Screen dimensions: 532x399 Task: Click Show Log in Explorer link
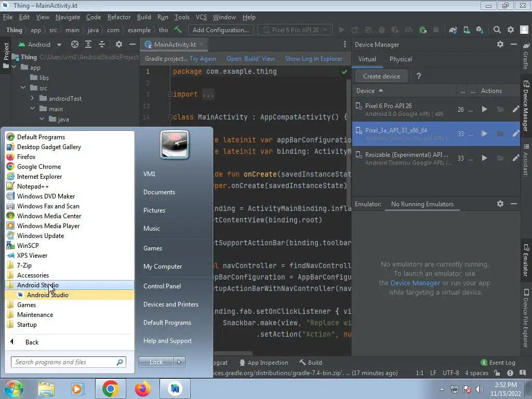click(313, 59)
